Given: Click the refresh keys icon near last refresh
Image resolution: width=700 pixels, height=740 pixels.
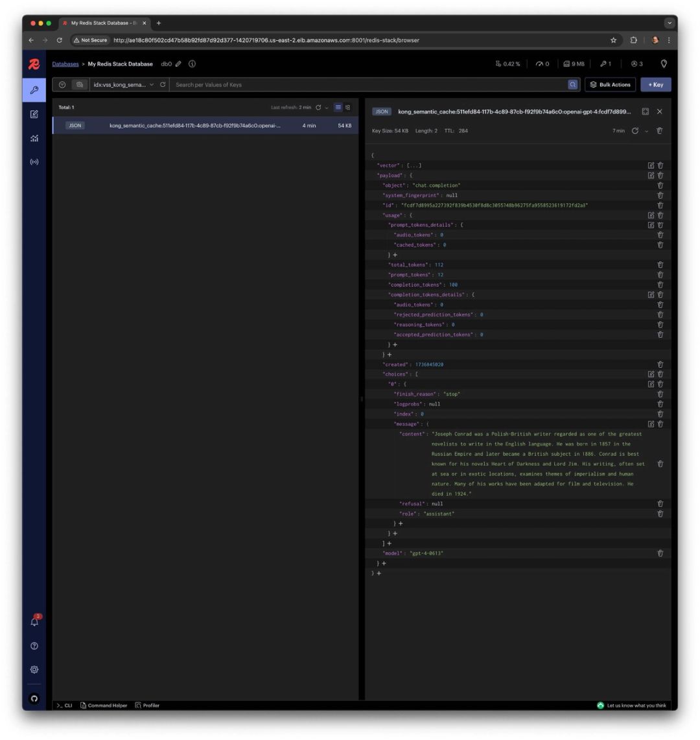Looking at the screenshot, I should 317,108.
